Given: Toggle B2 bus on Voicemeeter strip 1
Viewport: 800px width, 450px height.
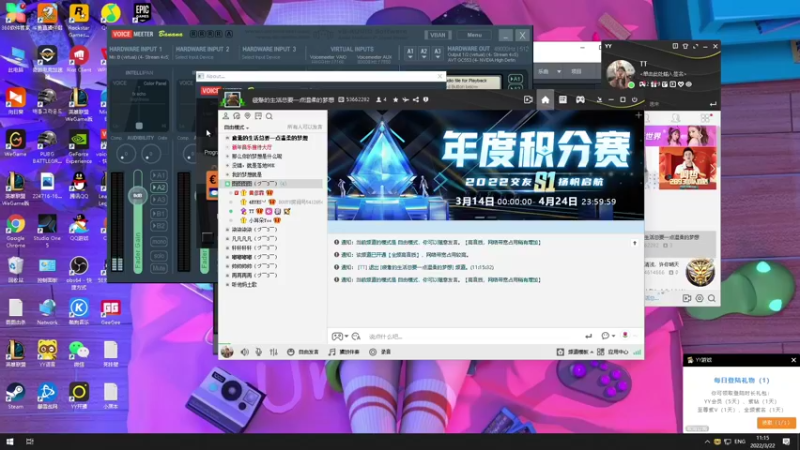Looking at the screenshot, I should tap(159, 226).
